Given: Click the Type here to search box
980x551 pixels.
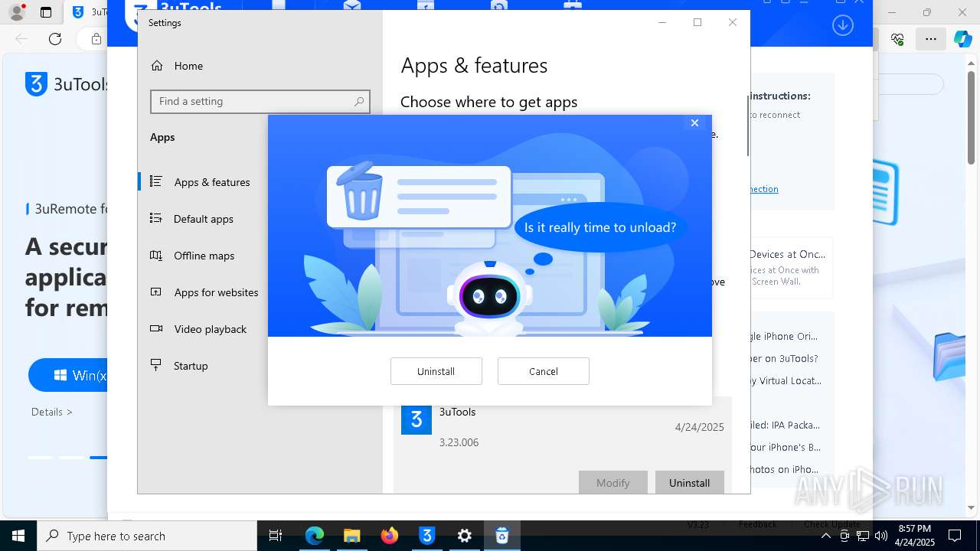Looking at the screenshot, I should (147, 536).
